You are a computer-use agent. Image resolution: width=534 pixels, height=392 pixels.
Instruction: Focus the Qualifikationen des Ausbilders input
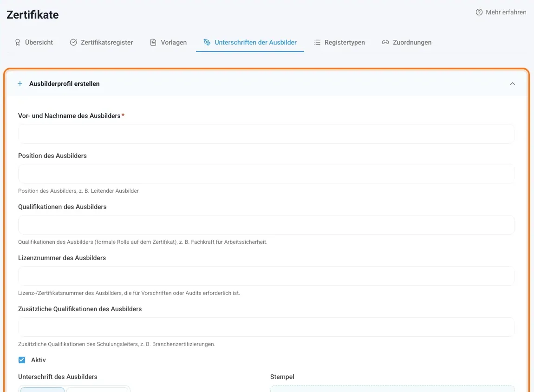(267, 225)
